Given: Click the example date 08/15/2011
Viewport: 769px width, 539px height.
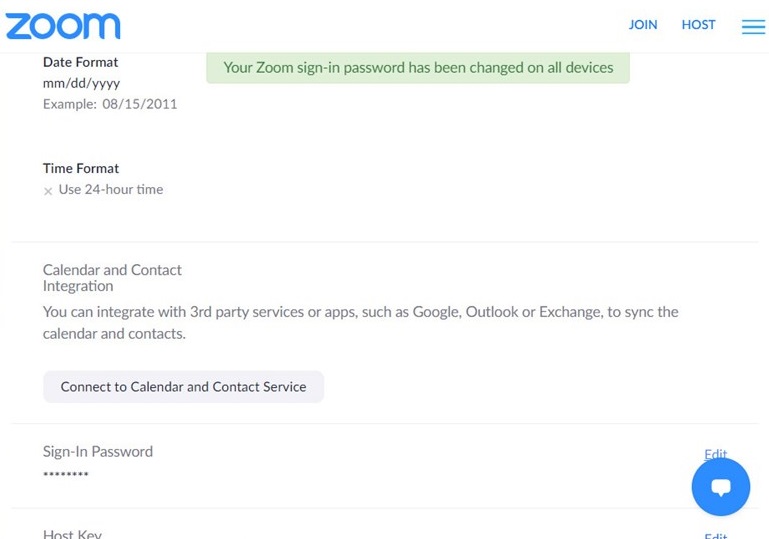Looking at the screenshot, I should tap(139, 104).
